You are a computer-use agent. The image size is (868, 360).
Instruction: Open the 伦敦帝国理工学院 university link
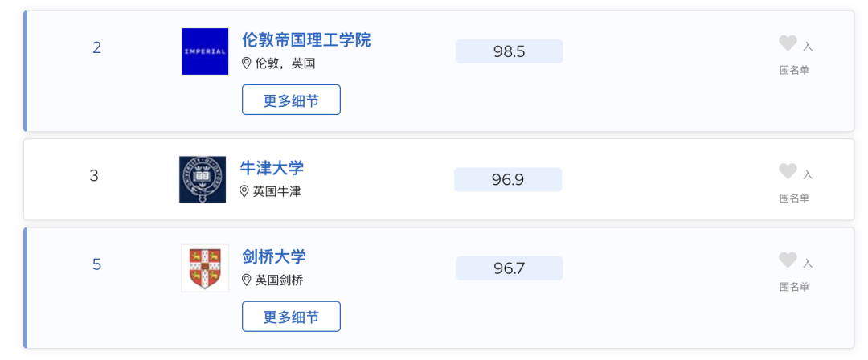tap(306, 40)
